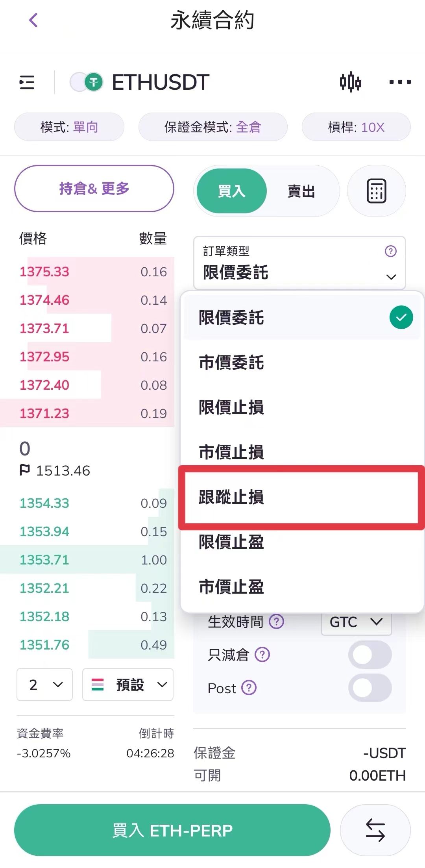Open the candlestick chart icon
The width and height of the screenshot is (425, 868).
tap(350, 82)
